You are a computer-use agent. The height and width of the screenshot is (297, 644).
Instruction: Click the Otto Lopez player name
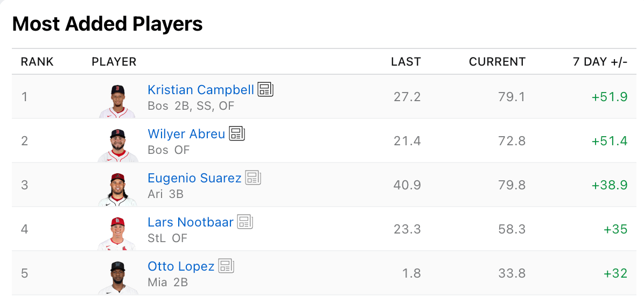tap(181, 266)
